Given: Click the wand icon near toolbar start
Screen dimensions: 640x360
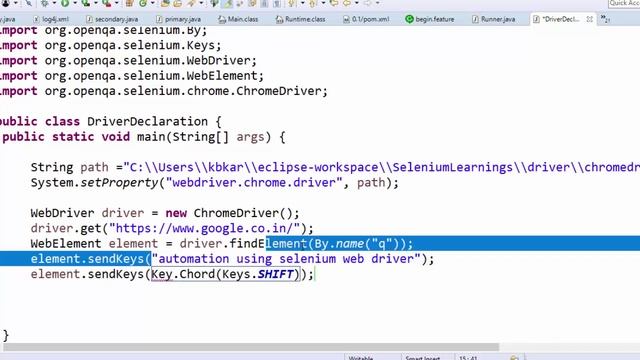Looking at the screenshot, I should point(29,3).
